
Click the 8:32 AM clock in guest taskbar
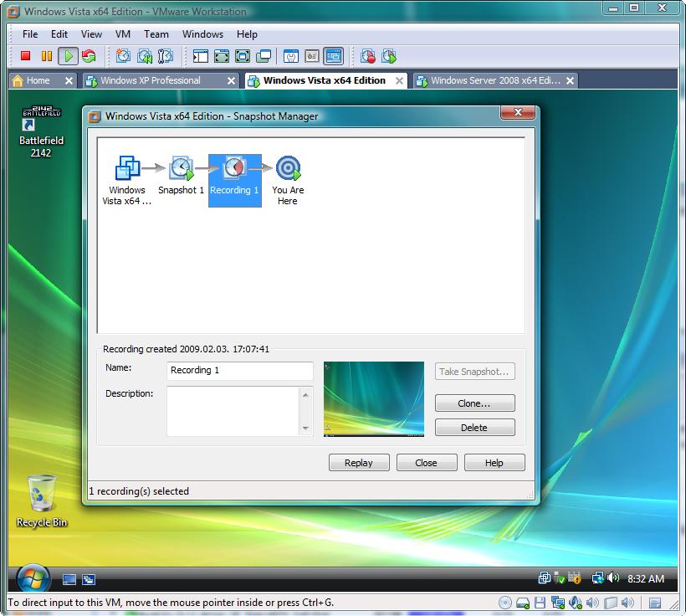[646, 579]
